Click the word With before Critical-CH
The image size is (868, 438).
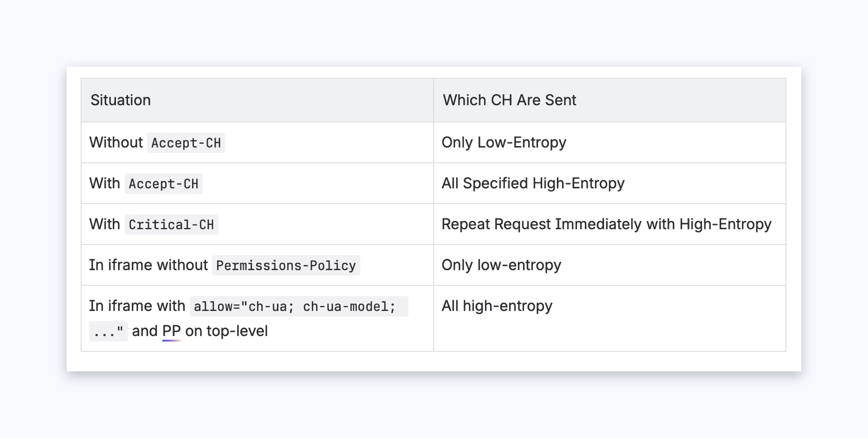coord(105,224)
